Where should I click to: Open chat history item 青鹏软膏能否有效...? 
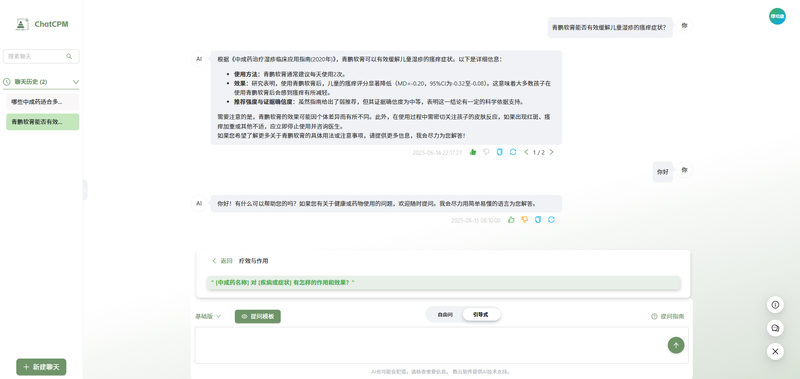pos(42,122)
